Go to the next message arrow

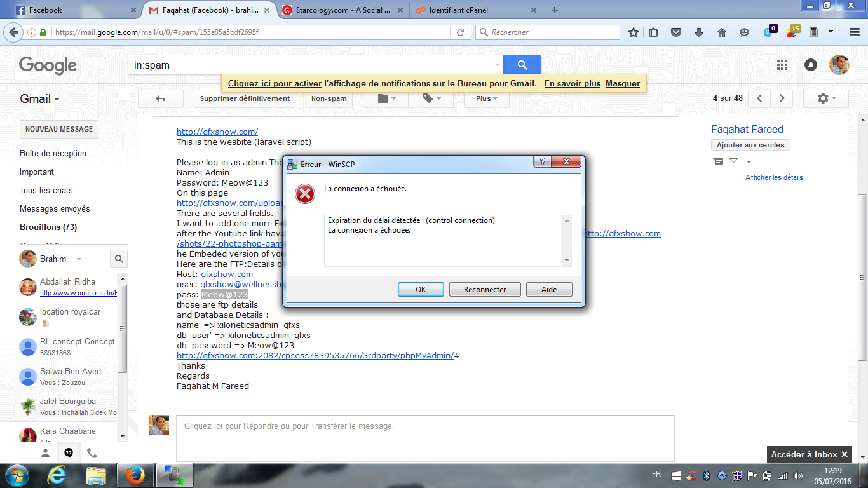(x=782, y=98)
